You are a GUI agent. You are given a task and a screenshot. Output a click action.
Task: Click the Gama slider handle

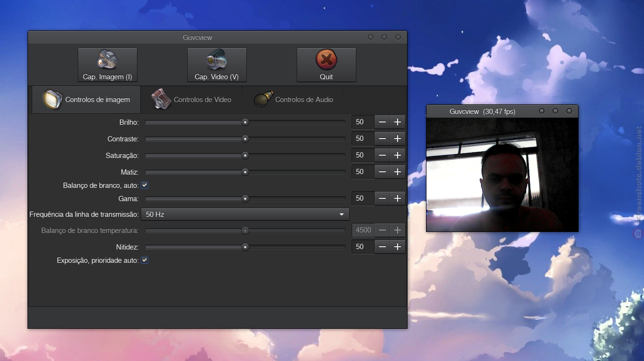(x=245, y=198)
